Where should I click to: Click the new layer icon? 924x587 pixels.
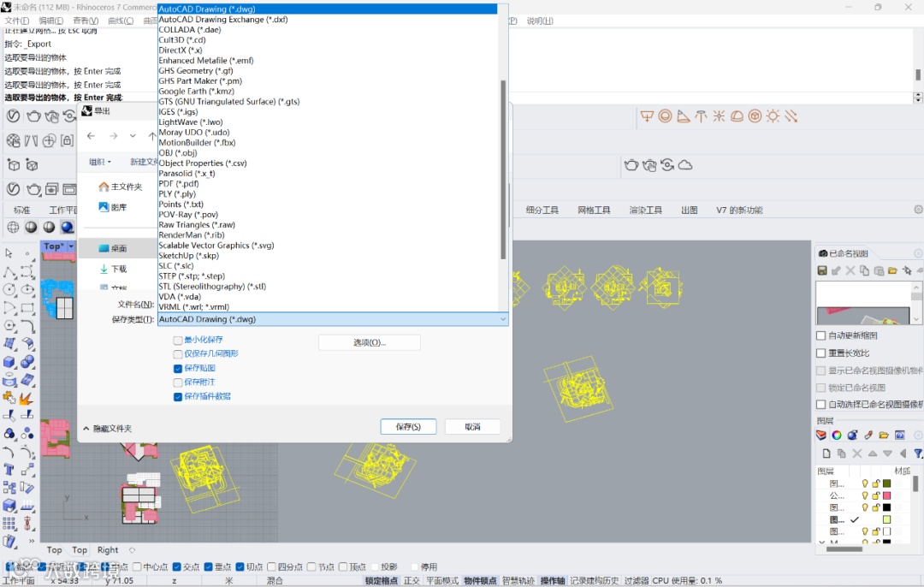pyautogui.click(x=826, y=454)
